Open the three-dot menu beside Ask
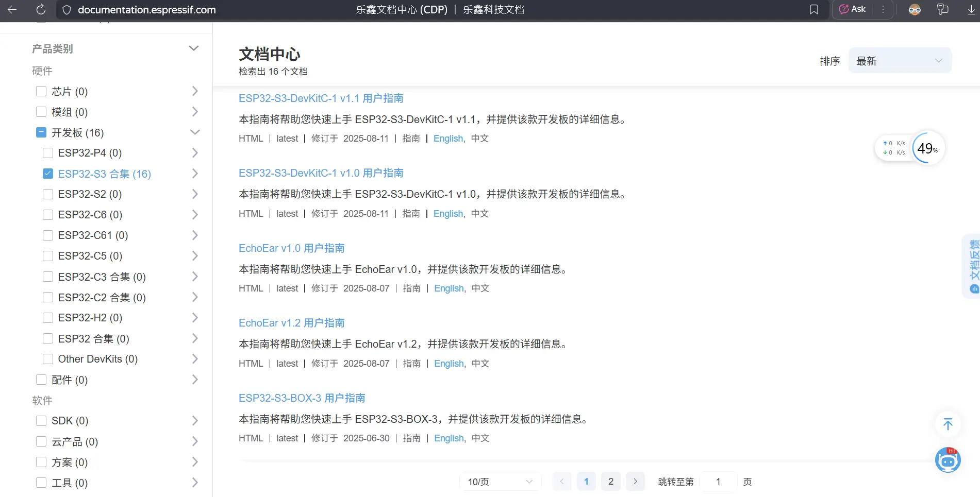Viewport: 980px width, 497px height. tap(883, 9)
